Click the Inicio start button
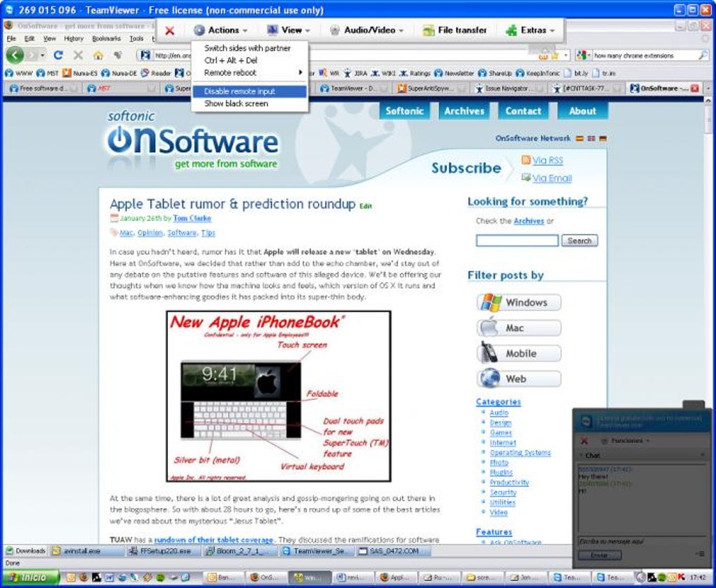The image size is (716, 588). coord(30,577)
